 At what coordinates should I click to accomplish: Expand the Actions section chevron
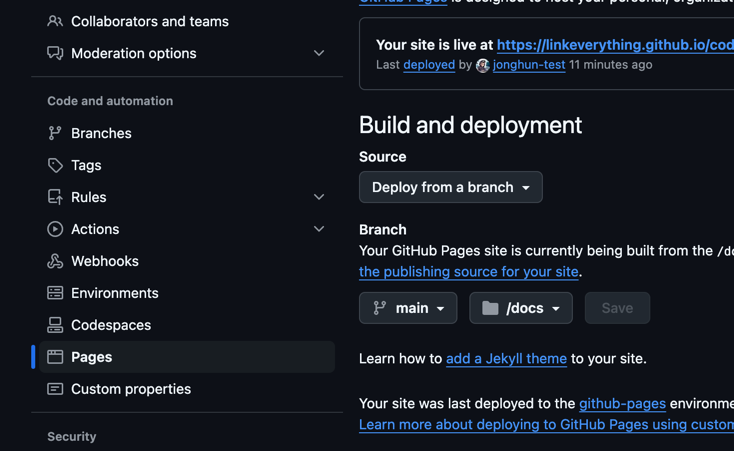click(319, 229)
